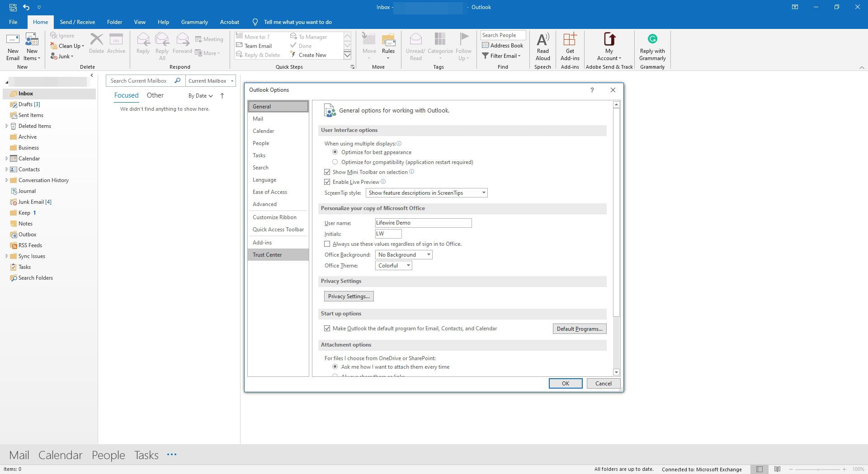Expand the Deleted Items folder
868x474 pixels.
[7, 126]
